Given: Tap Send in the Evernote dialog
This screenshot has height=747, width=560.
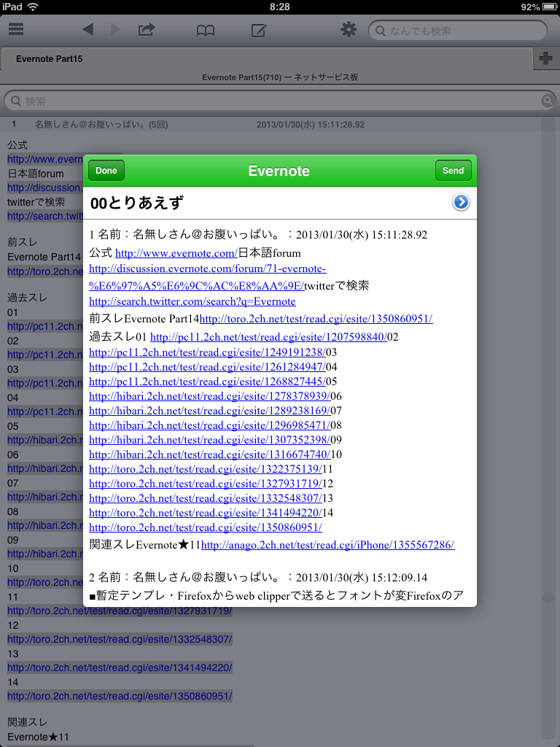Looking at the screenshot, I should click(x=453, y=171).
